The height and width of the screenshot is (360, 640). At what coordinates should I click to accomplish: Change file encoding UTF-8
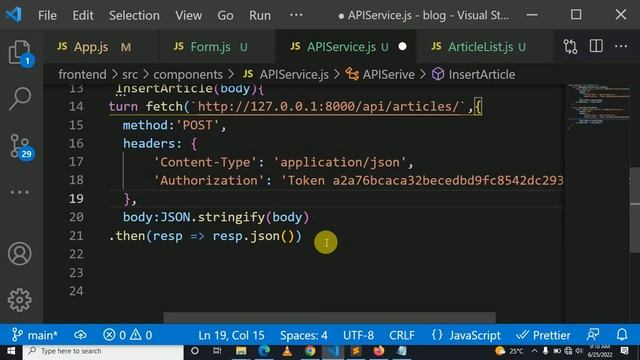pyautogui.click(x=358, y=335)
